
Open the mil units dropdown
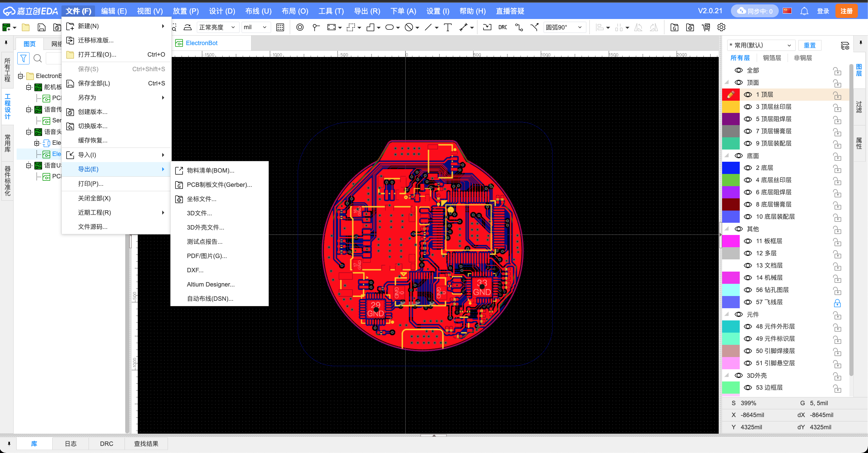[256, 27]
